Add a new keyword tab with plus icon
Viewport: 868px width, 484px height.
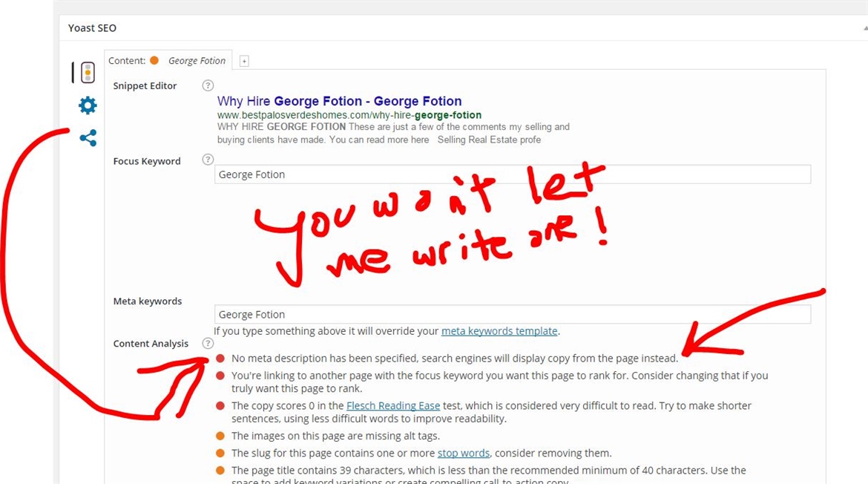(244, 61)
